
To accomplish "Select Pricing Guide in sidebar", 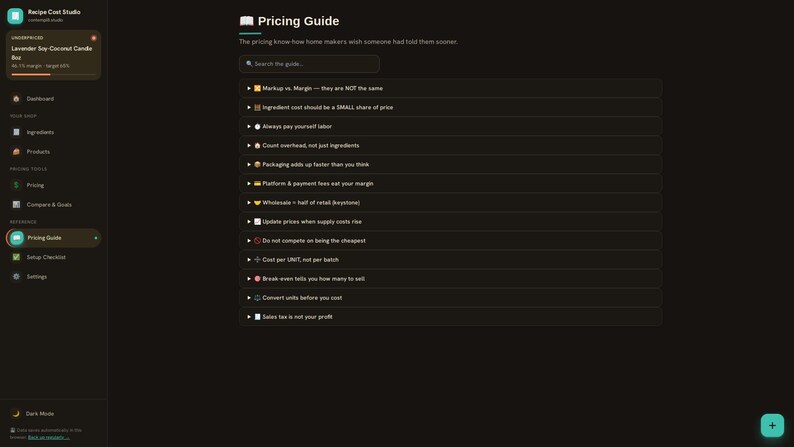I will pyautogui.click(x=53, y=238).
